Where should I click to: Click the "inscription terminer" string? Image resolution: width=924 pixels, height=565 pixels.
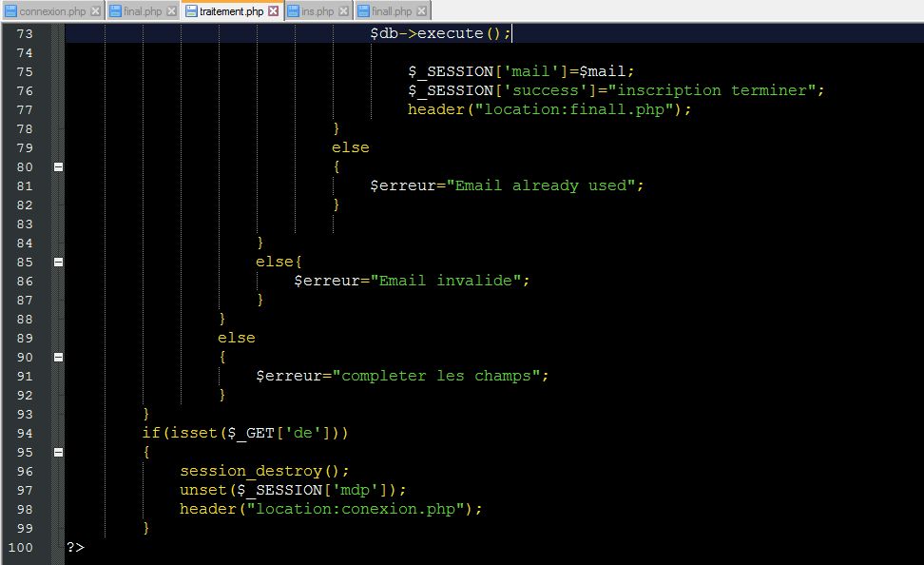[x=712, y=90]
